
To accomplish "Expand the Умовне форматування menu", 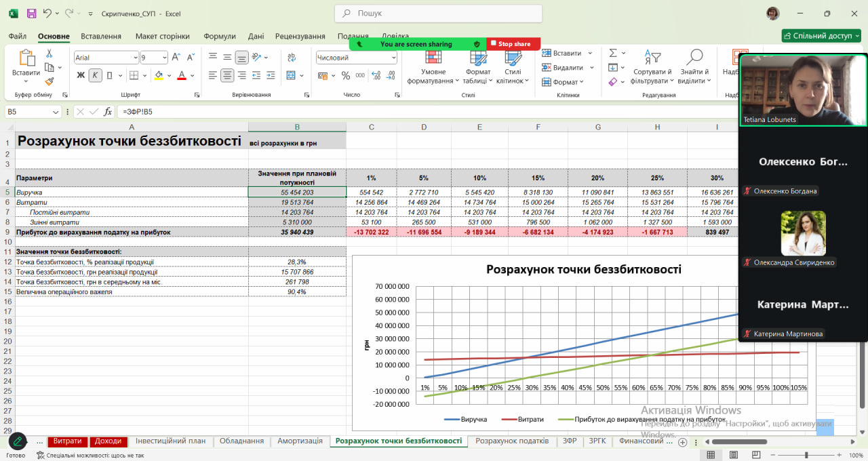I will (433, 76).
